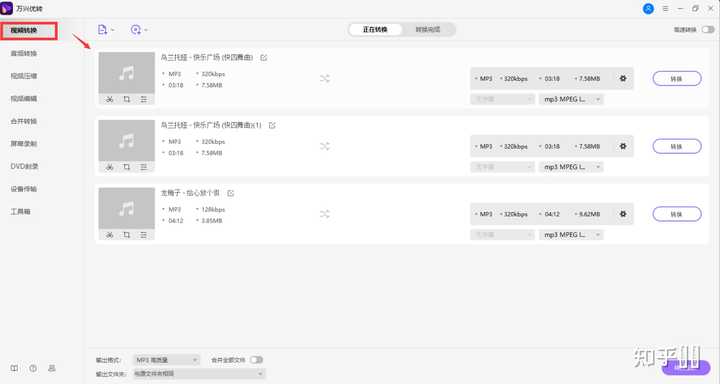Click the 128kbps source bitrate text
The image size is (720, 384).
pos(213,209)
